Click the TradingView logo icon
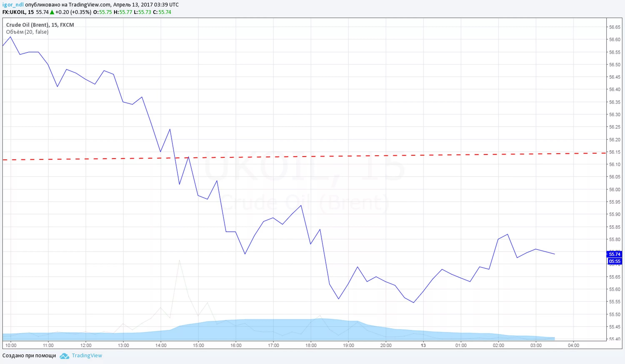The image size is (625, 364). 65,356
